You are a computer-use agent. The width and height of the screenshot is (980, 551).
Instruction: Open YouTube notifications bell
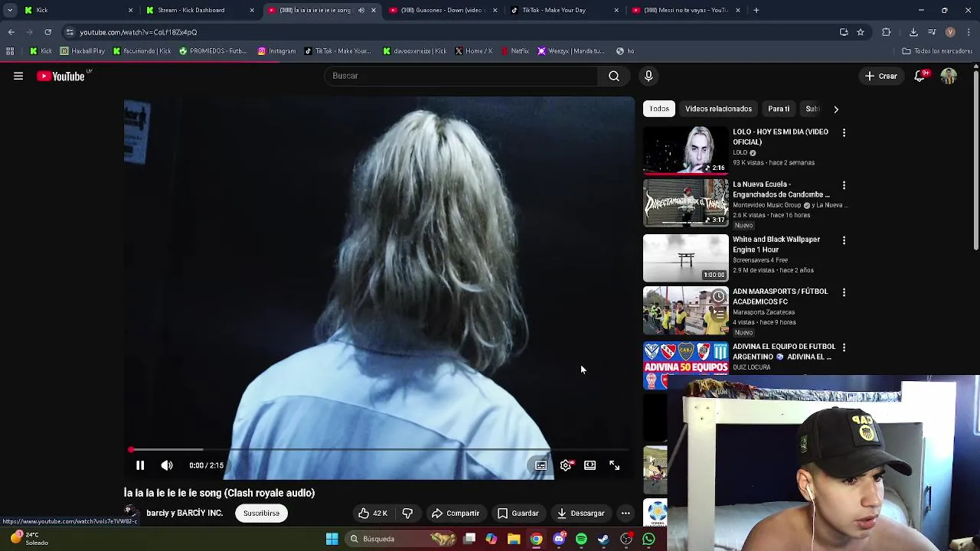tap(920, 76)
